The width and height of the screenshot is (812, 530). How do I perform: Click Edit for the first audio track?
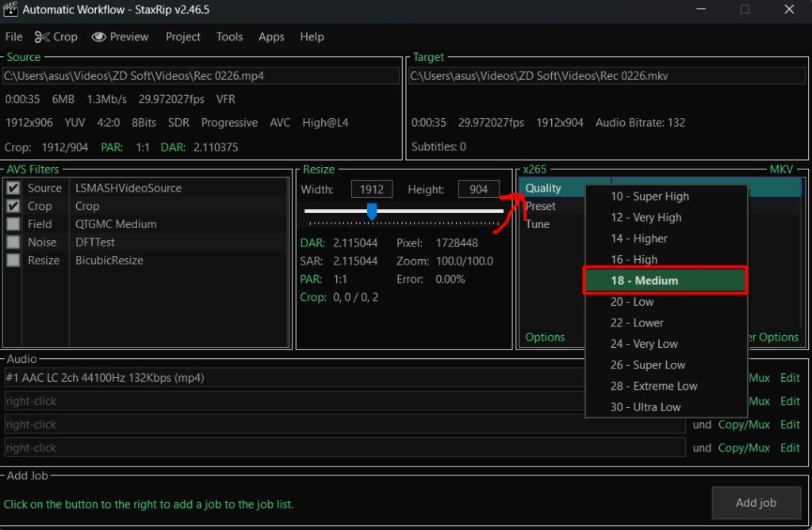coord(790,378)
